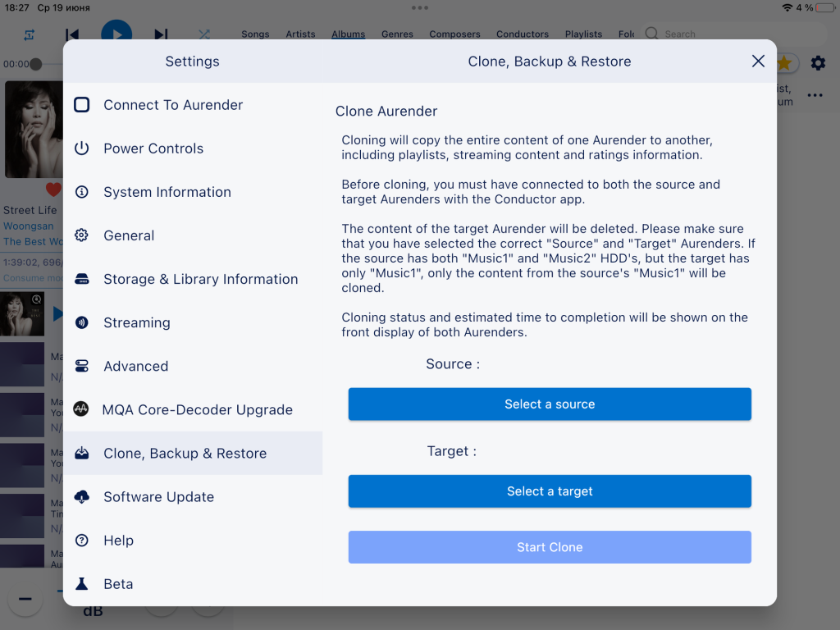Toggle repeat mode icon
Screen dimensions: 840x630
click(x=29, y=34)
